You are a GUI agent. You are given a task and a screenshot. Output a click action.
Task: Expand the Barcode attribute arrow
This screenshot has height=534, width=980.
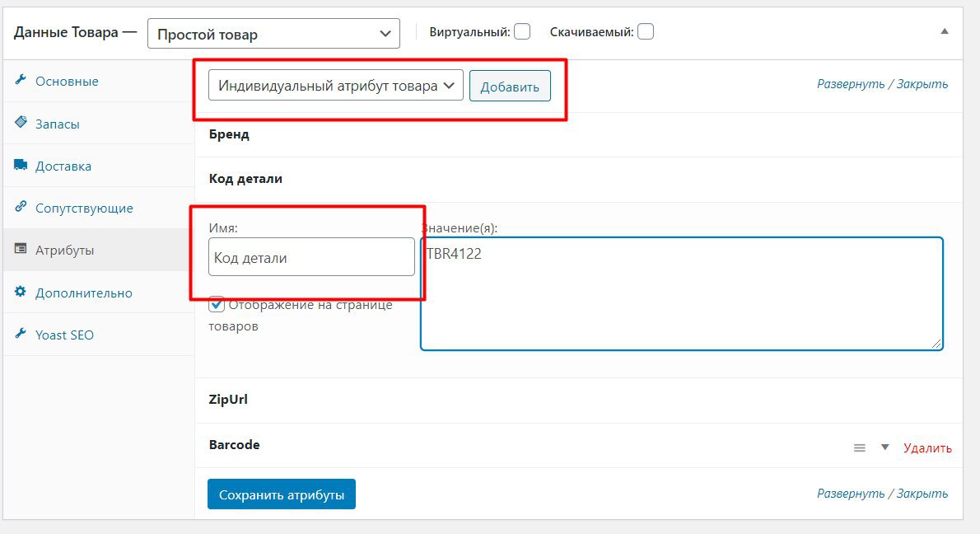point(885,447)
